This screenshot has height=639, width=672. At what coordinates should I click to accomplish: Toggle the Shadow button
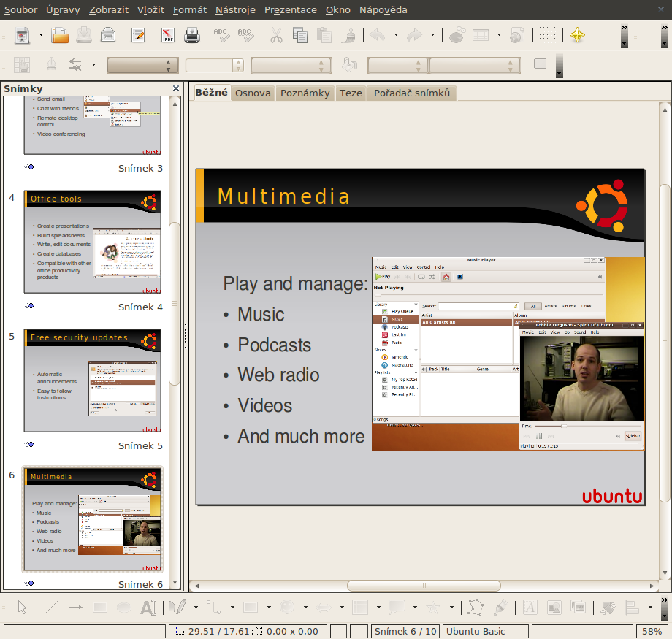[x=540, y=64]
